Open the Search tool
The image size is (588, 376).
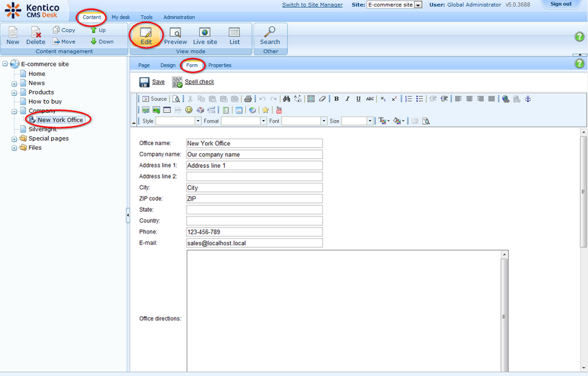click(270, 36)
